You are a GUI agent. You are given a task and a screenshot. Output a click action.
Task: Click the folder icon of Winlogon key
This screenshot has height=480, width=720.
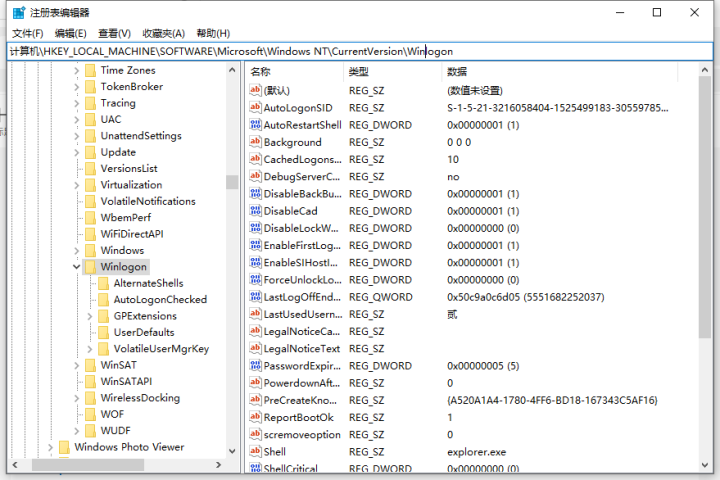coord(90,267)
